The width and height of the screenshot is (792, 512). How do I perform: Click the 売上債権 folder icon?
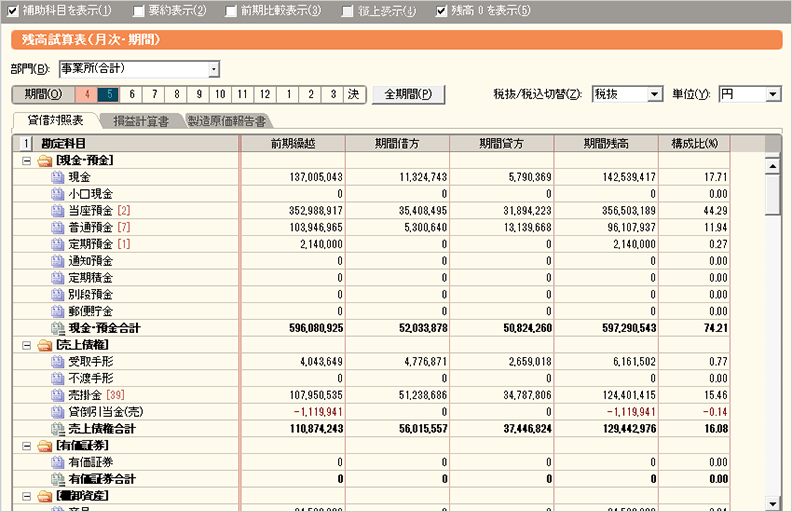(44, 345)
